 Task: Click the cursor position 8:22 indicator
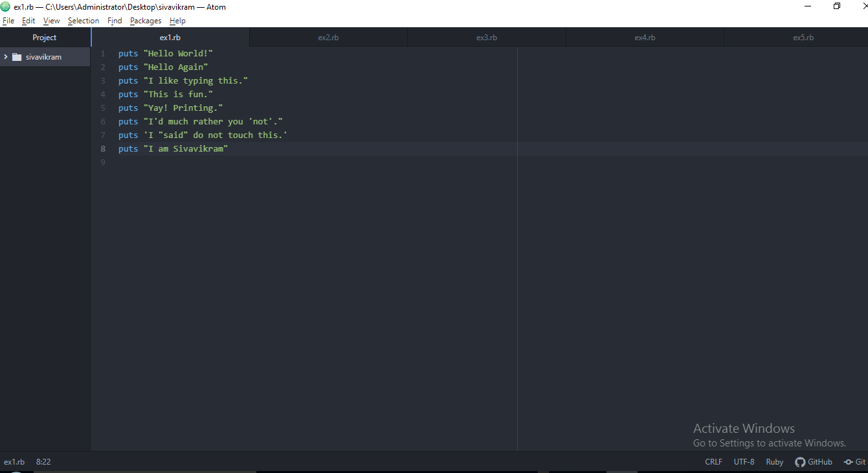click(43, 461)
